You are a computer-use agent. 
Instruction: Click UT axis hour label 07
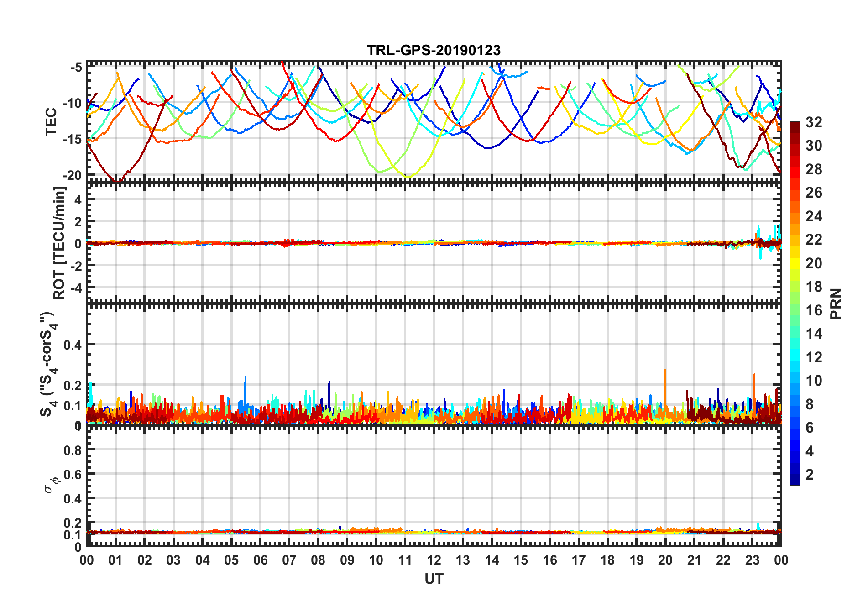coord(289,560)
